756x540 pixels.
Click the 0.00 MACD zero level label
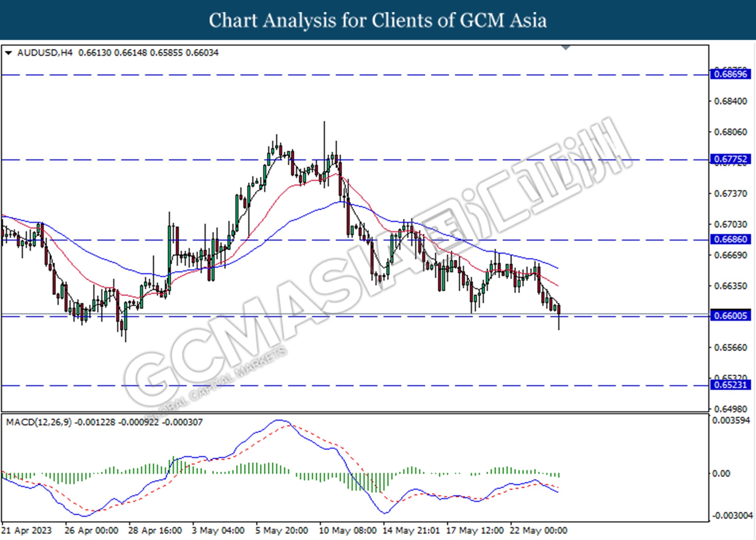pyautogui.click(x=721, y=474)
